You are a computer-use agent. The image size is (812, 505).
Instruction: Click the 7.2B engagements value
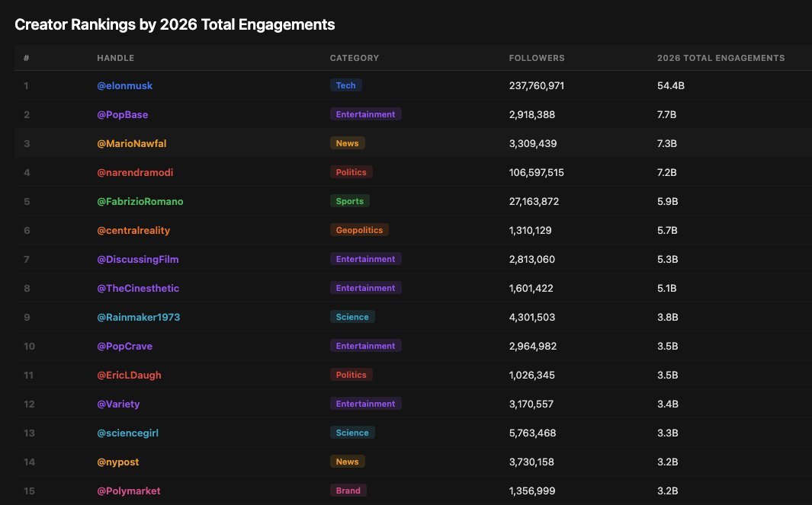(667, 173)
